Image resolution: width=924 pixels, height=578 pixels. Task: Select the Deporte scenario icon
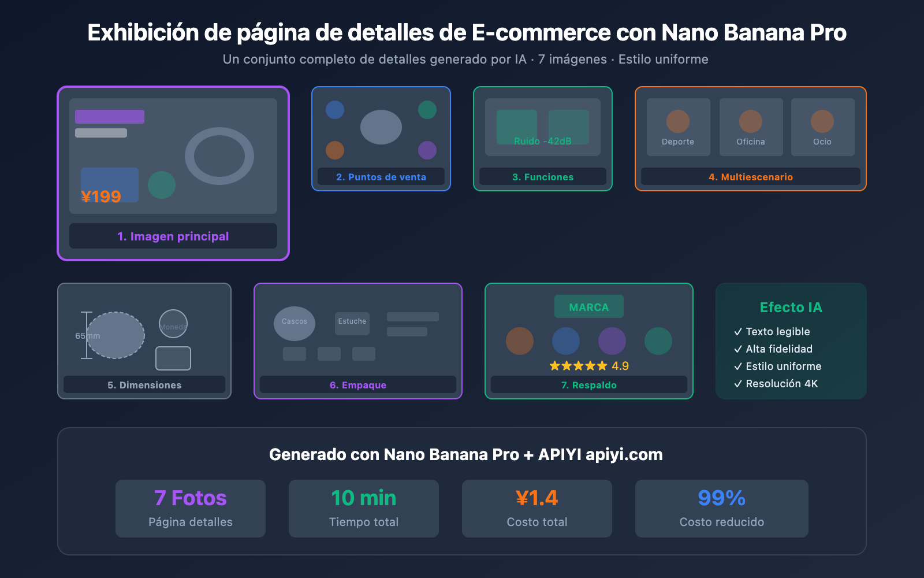(x=678, y=122)
